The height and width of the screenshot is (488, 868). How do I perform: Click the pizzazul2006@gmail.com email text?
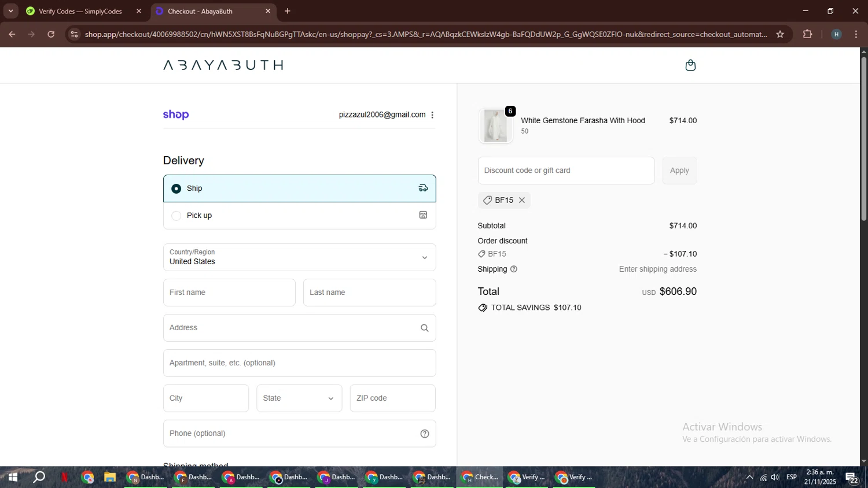382,114
